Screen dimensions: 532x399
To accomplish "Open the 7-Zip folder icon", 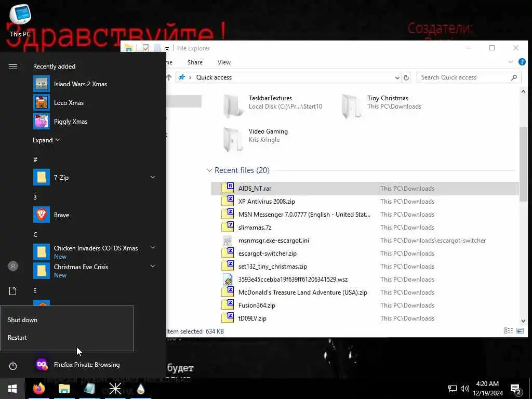I will 42,178.
